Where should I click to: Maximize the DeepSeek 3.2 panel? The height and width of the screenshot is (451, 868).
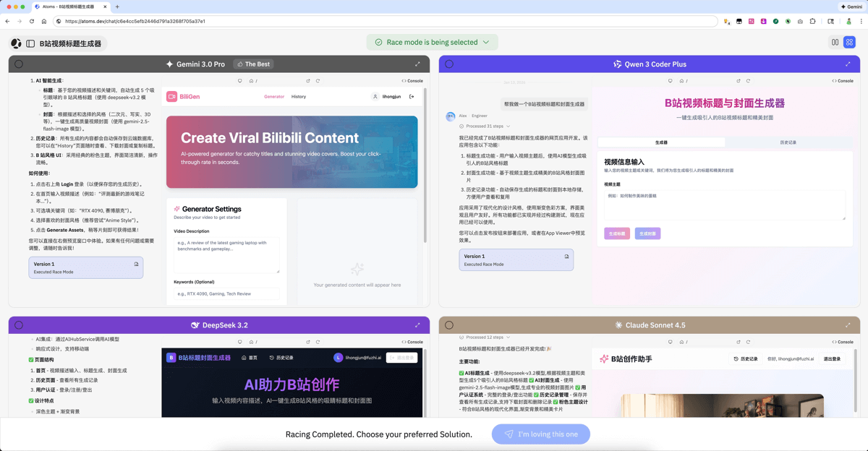[417, 325]
